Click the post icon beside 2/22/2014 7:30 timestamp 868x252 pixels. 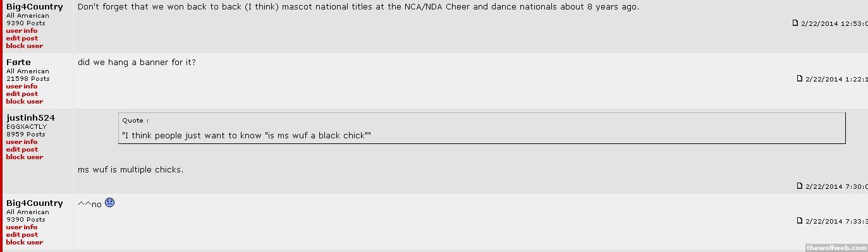pos(800,186)
